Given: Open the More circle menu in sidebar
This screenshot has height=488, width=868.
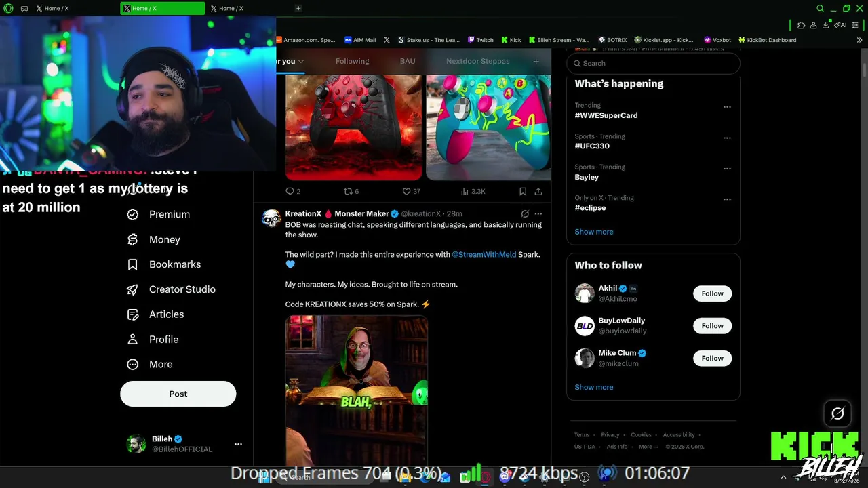Looking at the screenshot, I should coord(133,365).
